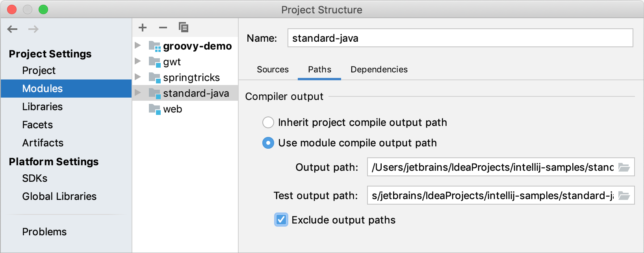Screen dimensions: 644x253
Task: Switch to the Dependencies tab
Action: (379, 69)
